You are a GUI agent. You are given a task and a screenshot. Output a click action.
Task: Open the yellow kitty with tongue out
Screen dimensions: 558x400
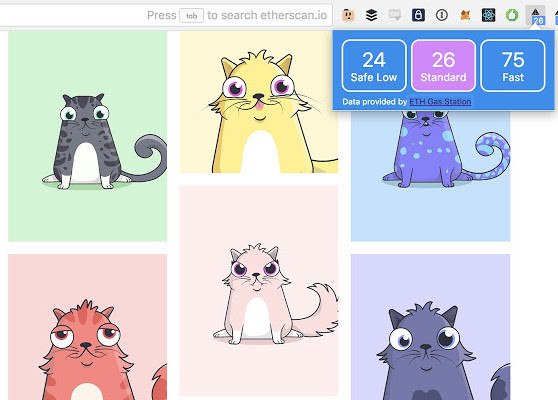(x=259, y=102)
